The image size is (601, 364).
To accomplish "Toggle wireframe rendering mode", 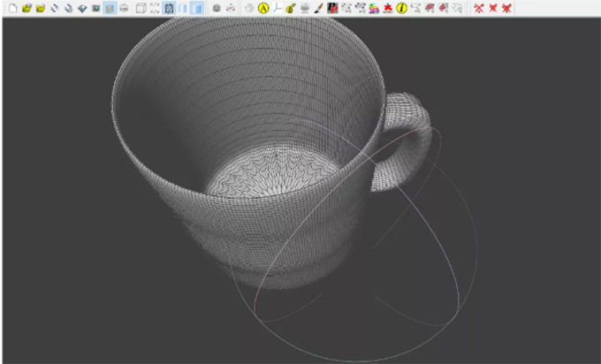I will (x=169, y=8).
